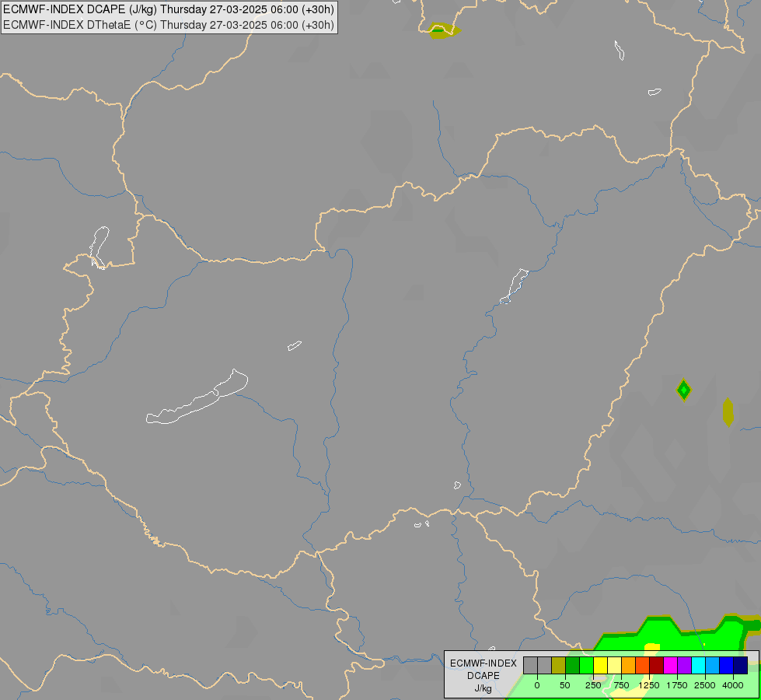Click the large white-outlined lake (Balaton)

(x=197, y=398)
